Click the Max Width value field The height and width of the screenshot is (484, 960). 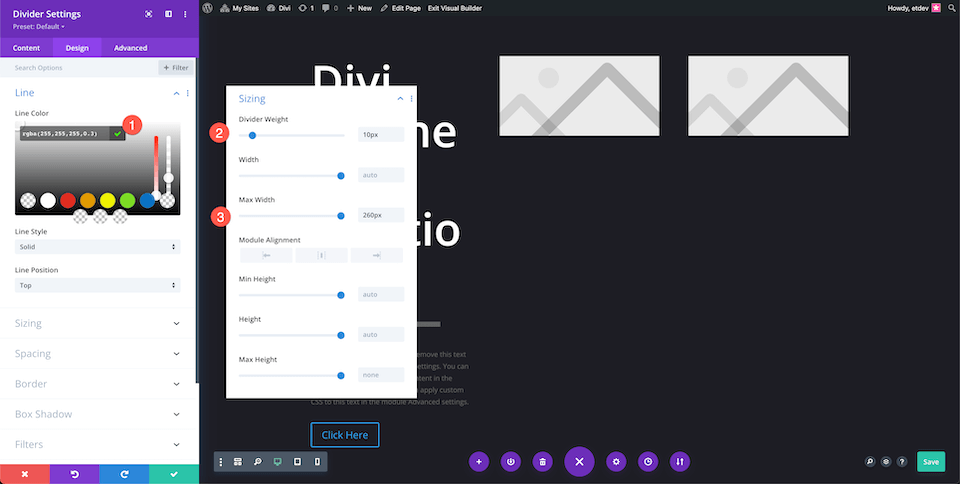[380, 215]
